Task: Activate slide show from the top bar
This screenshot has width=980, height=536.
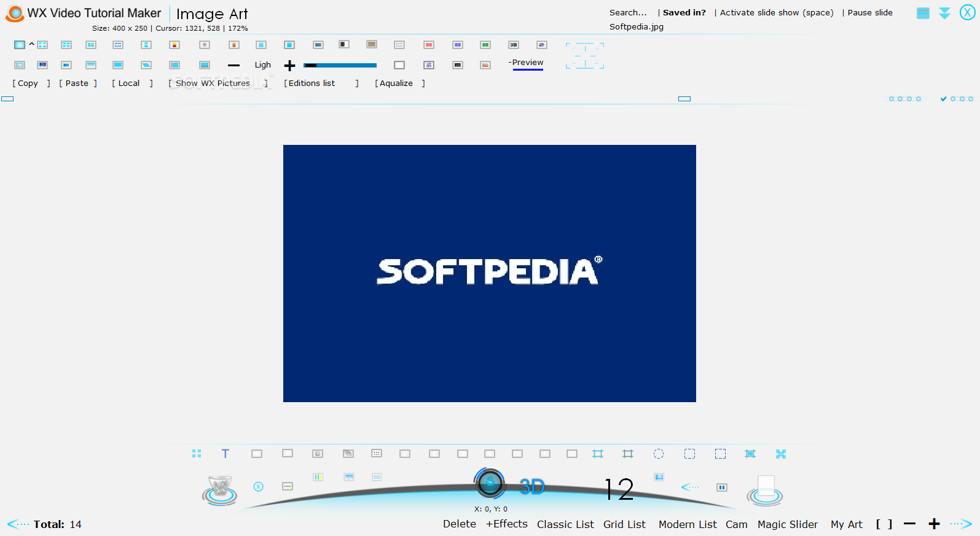Action: 777,12
